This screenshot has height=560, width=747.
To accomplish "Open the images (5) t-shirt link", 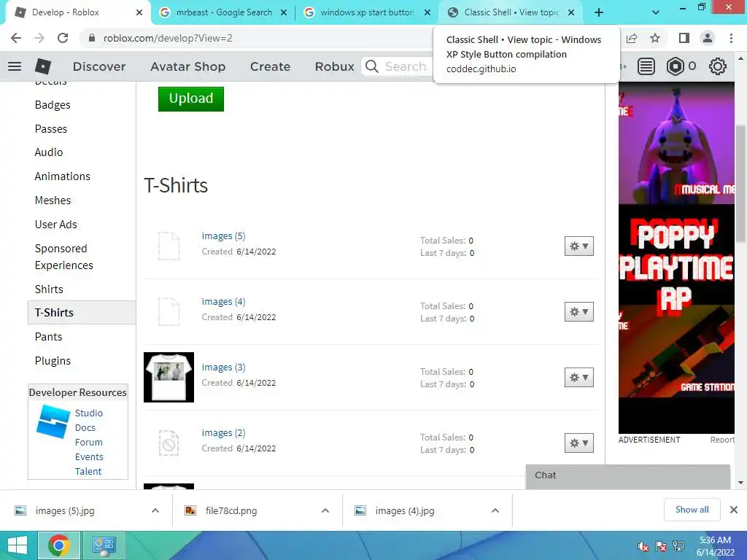I will (223, 236).
